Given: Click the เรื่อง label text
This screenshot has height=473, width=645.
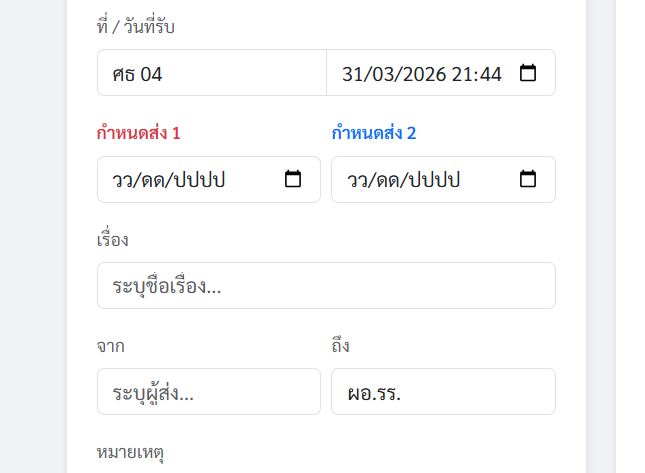Looking at the screenshot, I should click(x=113, y=239).
